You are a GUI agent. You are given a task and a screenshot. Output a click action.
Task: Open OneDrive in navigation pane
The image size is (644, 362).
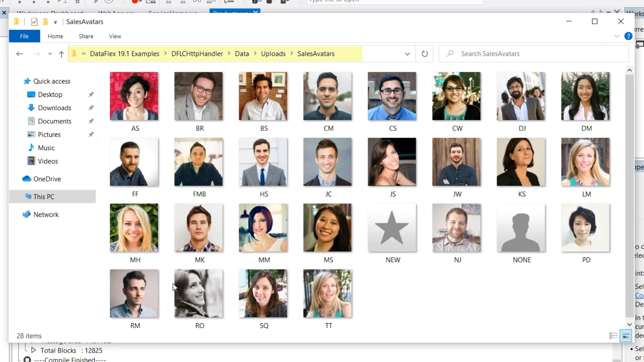pos(47,179)
